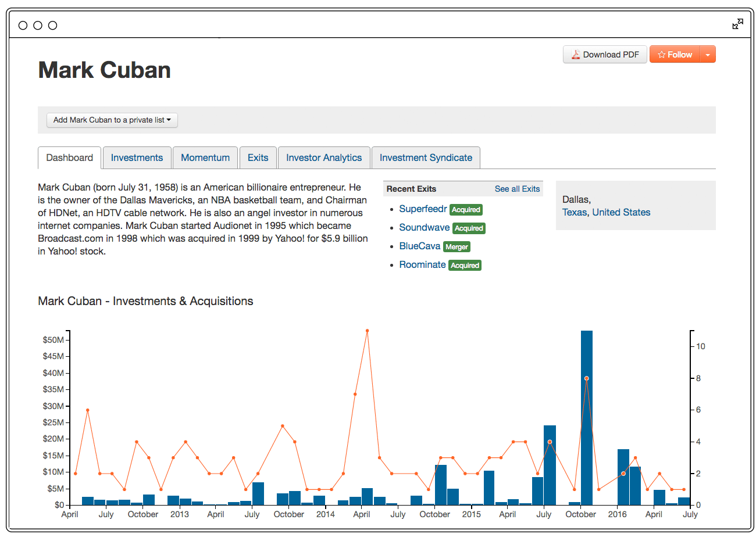Viewport: 756px width, 541px height.
Task: Click the Dallas location text
Action: [x=576, y=199]
